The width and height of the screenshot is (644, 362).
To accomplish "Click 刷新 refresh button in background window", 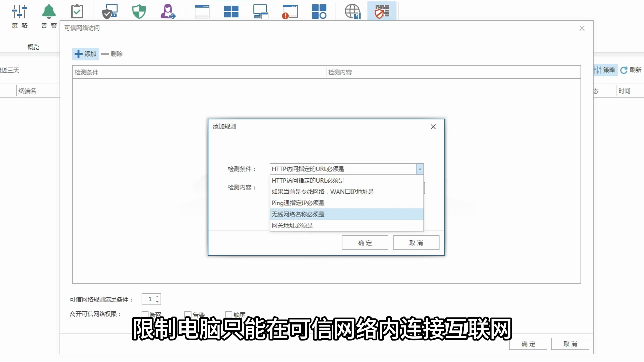I will [631, 70].
